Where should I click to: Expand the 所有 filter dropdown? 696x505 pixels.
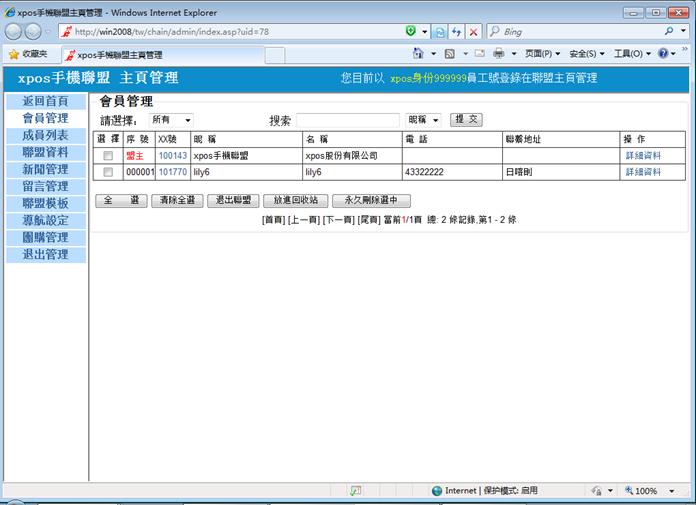(171, 120)
